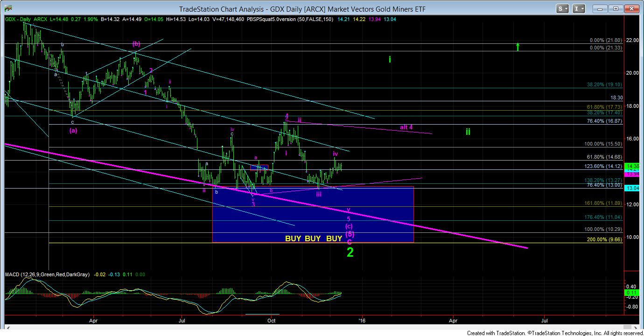The height and width of the screenshot is (336, 644).
Task: Click the '61.80% (14.68)' Fibonacci label
Action: pyautogui.click(x=605, y=157)
